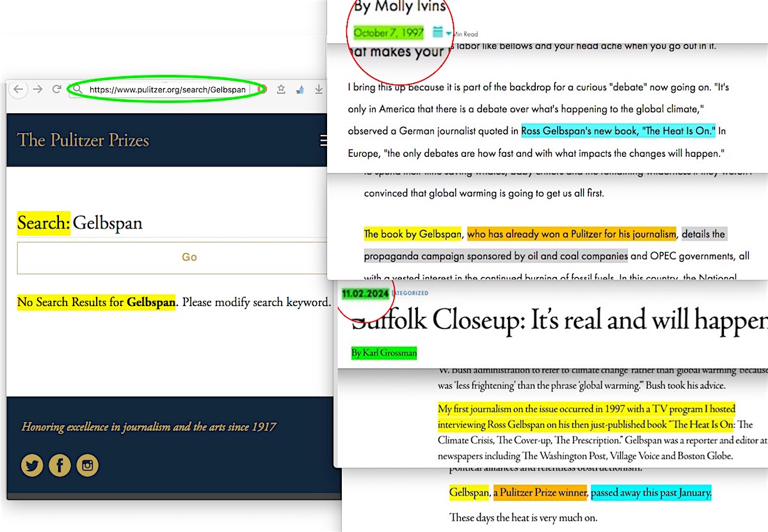This screenshot has height=532, width=768.
Task: Toggle the bookmark star in the toolbar
Action: click(280, 90)
